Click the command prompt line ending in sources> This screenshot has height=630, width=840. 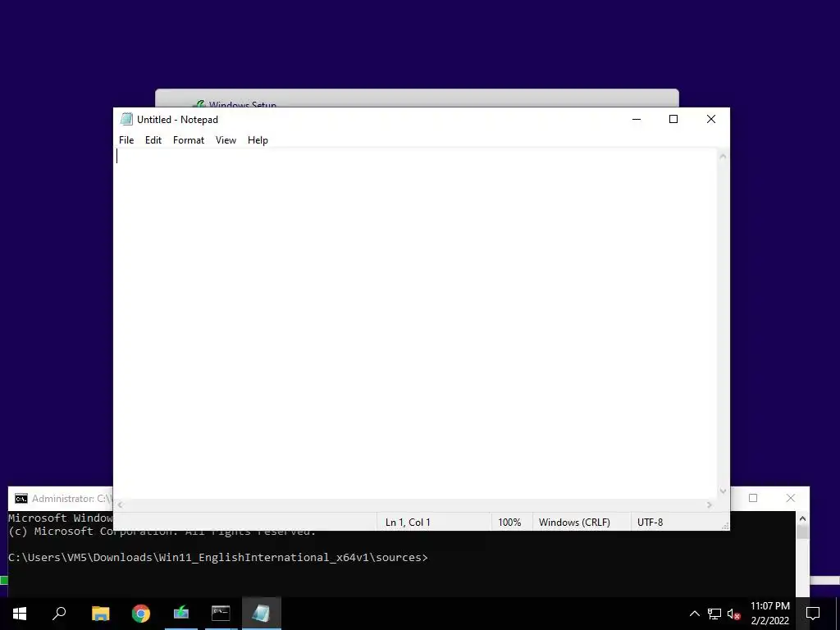(x=218, y=558)
